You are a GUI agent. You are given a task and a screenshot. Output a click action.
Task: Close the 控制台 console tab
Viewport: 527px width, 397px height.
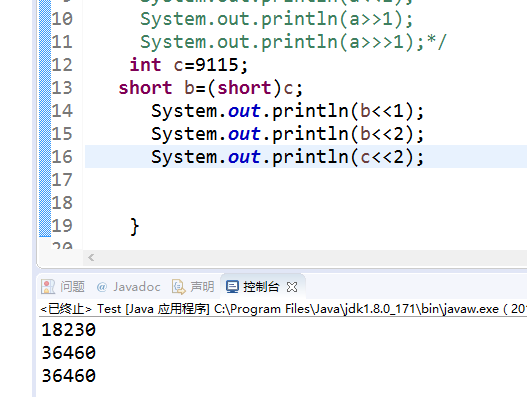click(292, 287)
